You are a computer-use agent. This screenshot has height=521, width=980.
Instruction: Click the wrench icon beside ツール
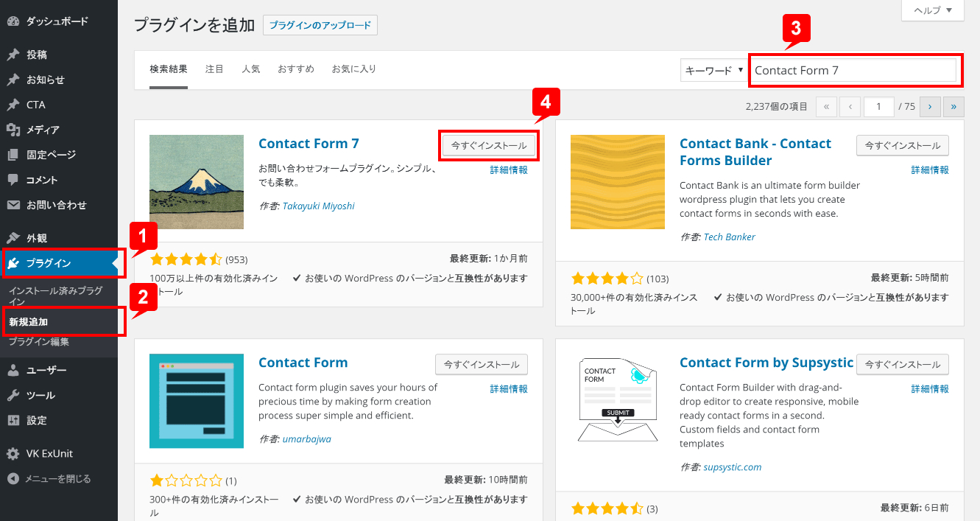(13, 395)
